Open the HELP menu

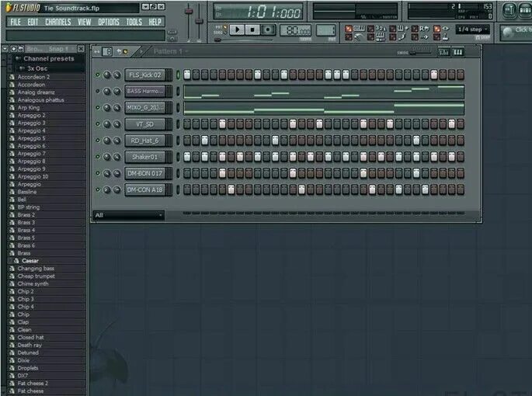click(155, 22)
